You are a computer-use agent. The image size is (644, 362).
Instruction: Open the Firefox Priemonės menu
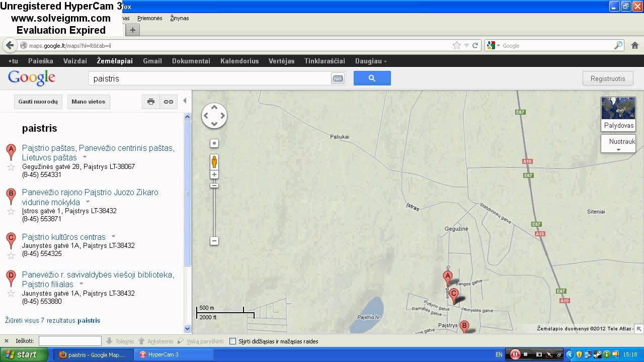pos(150,18)
